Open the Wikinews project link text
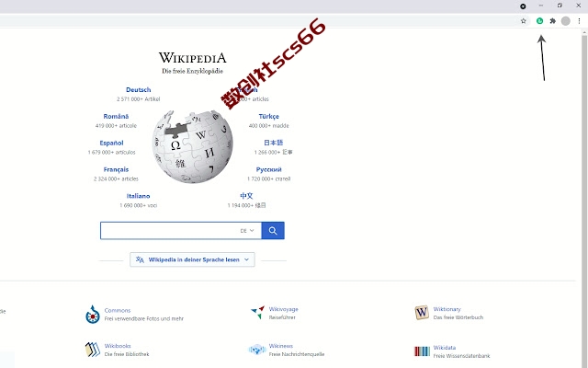Image resolution: width=588 pixels, height=368 pixels. pos(281,346)
